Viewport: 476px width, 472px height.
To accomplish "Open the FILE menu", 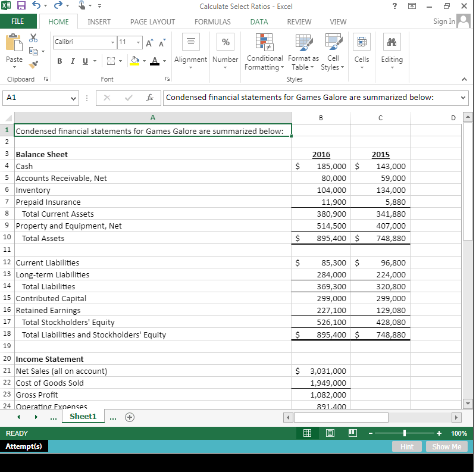I will [18, 21].
